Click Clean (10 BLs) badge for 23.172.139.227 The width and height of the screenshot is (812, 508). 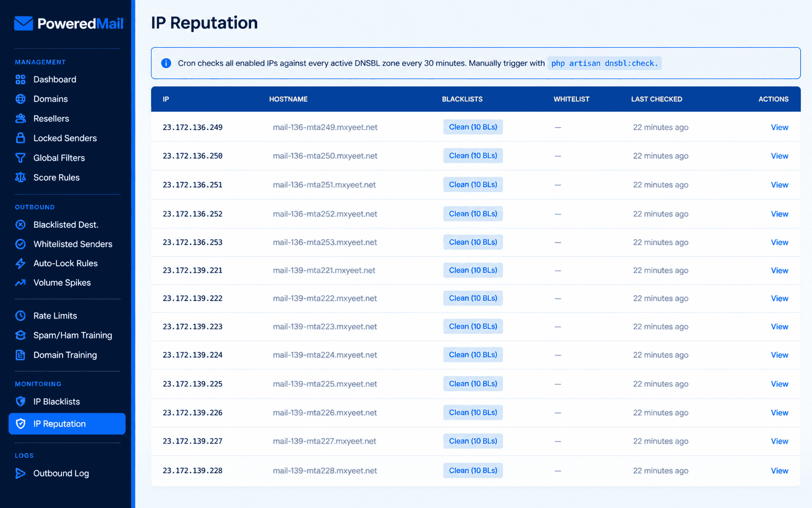pos(473,441)
